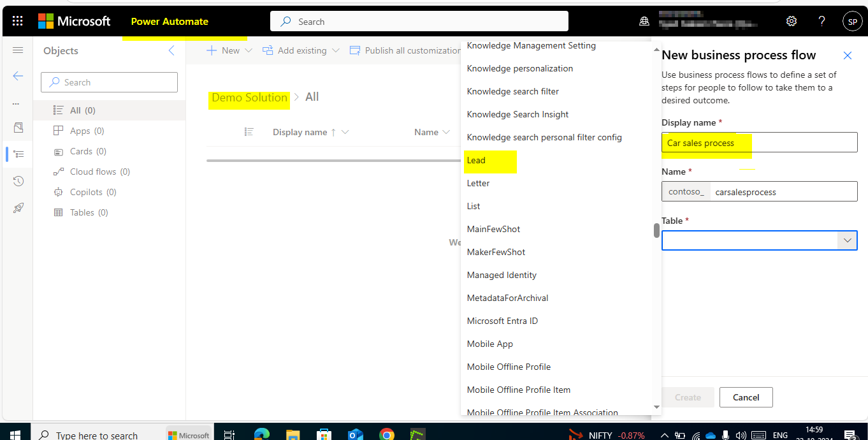The width and height of the screenshot is (868, 440).
Task: Open Microsoft Edge from taskbar
Action: pos(261,435)
